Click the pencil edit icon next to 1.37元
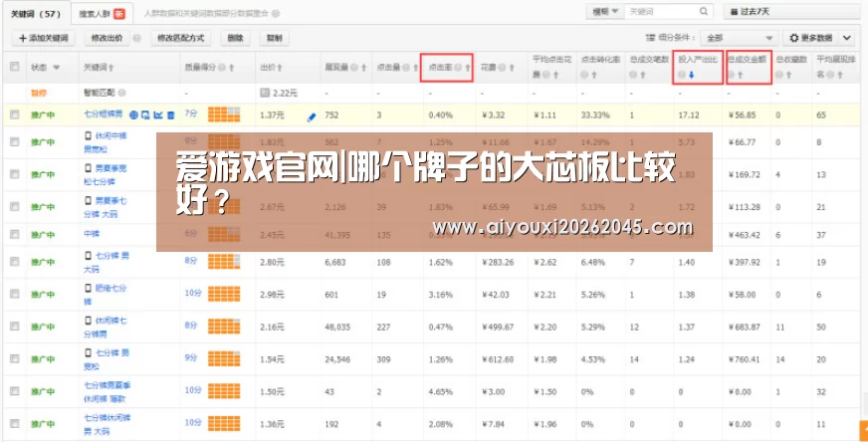Screen dimensions: 868x442 (x=312, y=116)
